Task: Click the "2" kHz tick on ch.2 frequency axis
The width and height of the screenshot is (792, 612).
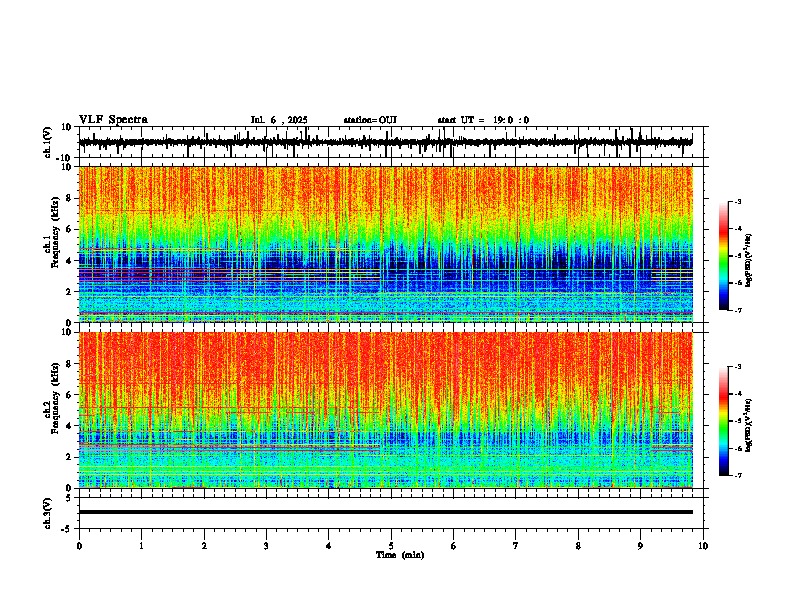Action: [70, 457]
